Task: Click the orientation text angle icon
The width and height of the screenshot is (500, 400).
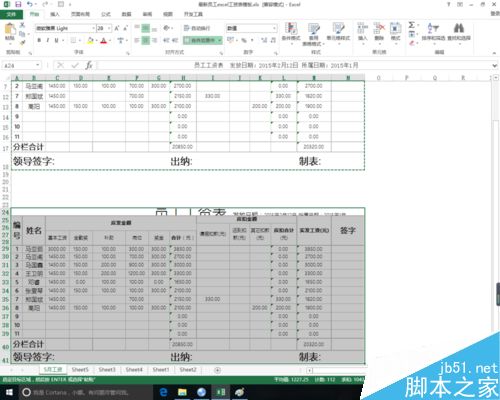Action: [x=167, y=28]
